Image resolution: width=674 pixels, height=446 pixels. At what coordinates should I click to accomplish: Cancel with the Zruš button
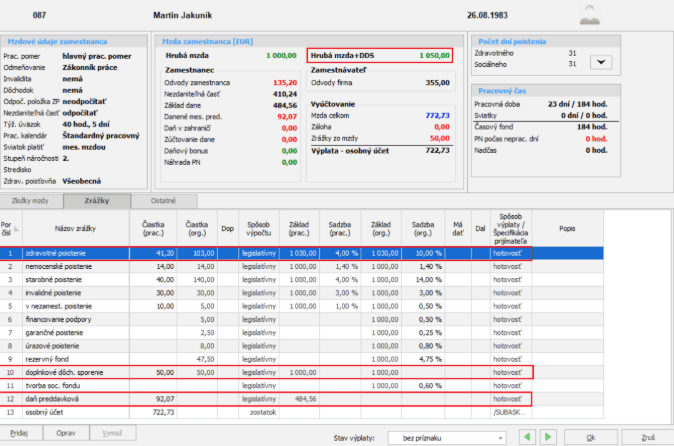tap(646, 437)
